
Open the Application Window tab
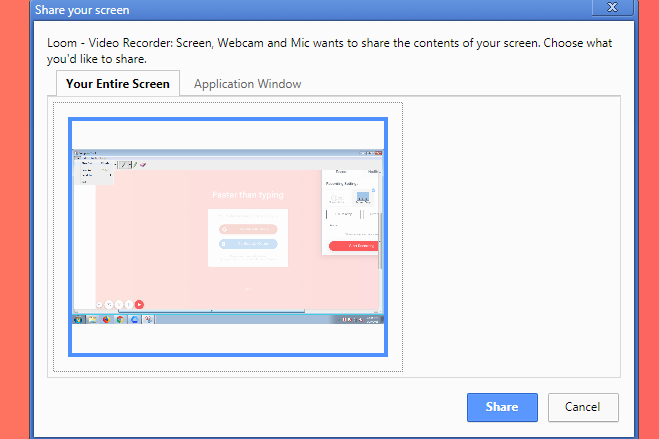tap(248, 84)
